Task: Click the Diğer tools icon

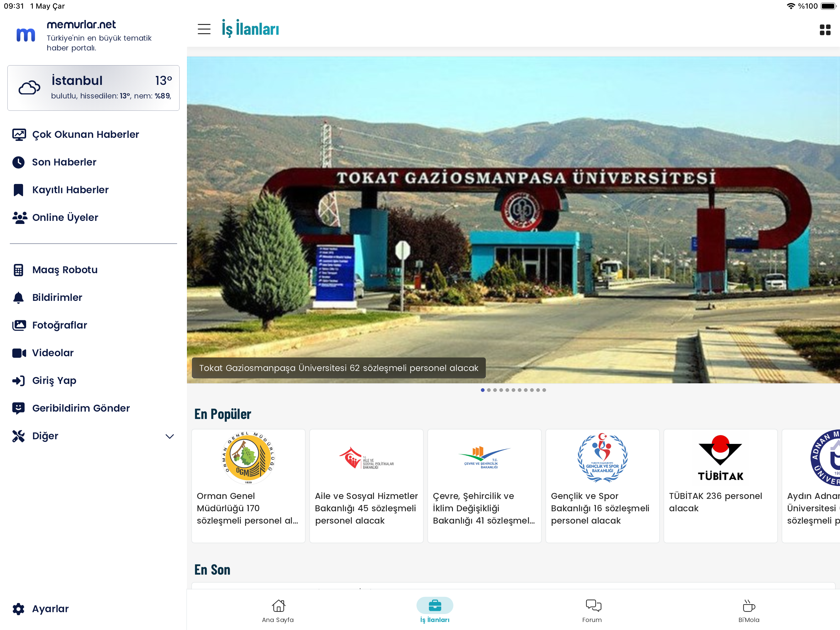Action: coord(18,436)
